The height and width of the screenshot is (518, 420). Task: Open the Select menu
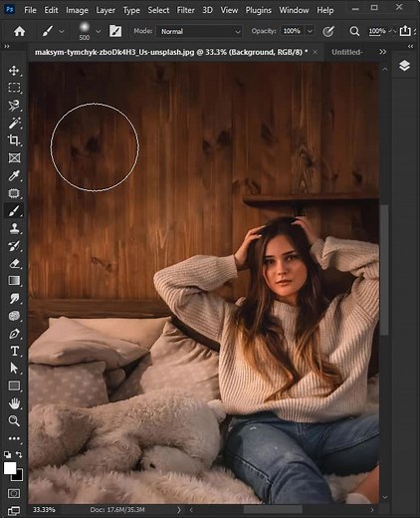[x=158, y=10]
